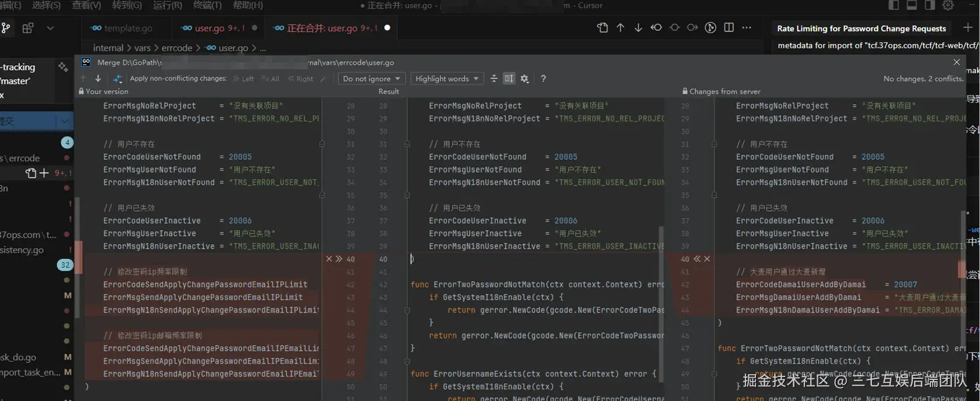Jump to next difference with down arrow

(98, 79)
